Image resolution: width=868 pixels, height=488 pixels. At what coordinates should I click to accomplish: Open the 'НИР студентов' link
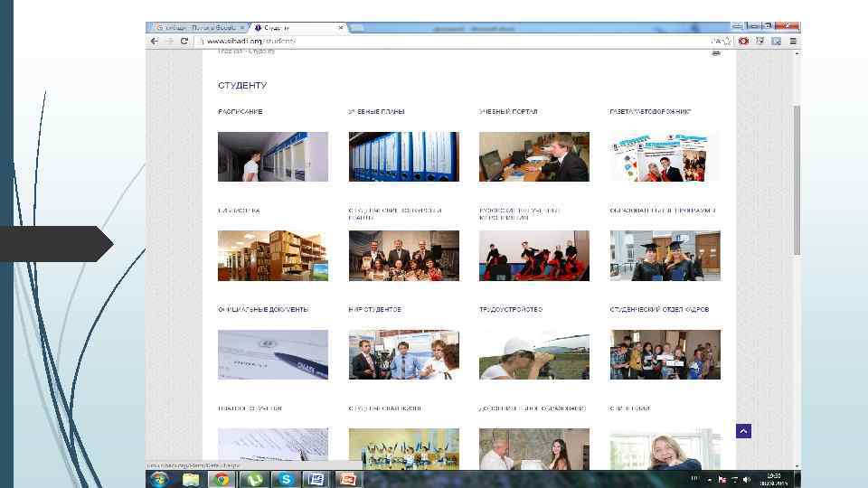click(374, 309)
